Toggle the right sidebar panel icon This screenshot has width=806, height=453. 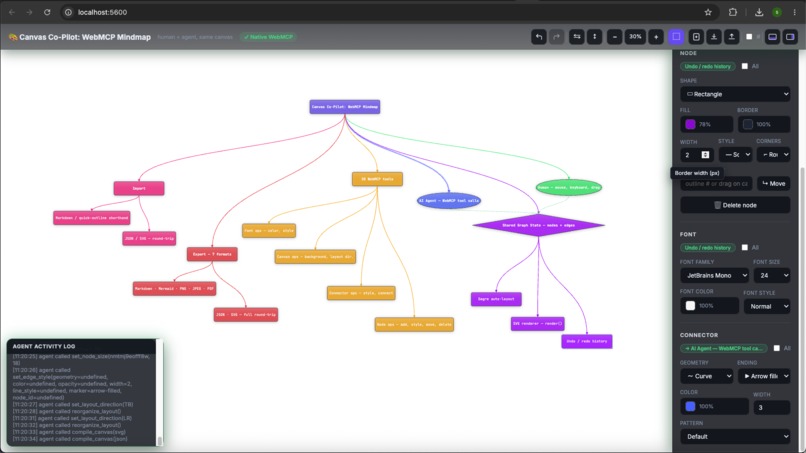coord(790,37)
